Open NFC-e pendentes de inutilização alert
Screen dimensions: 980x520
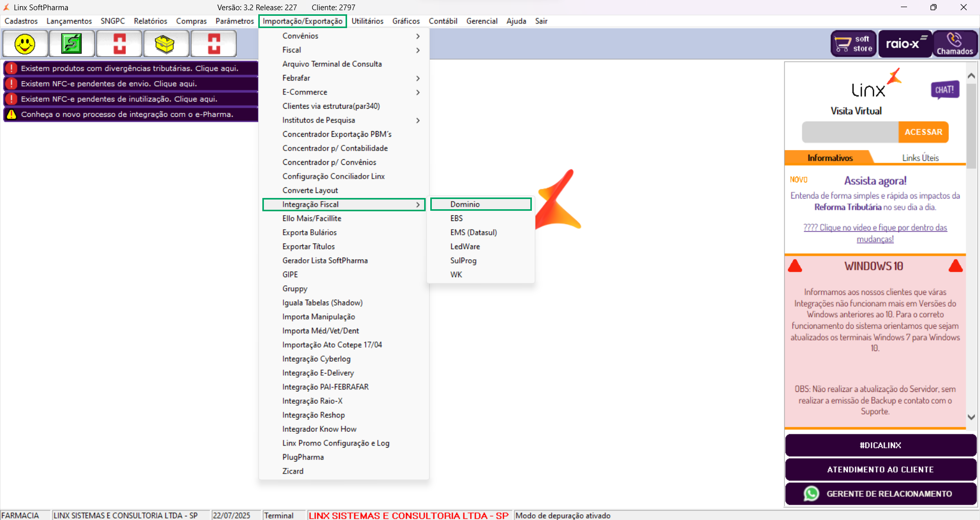131,99
